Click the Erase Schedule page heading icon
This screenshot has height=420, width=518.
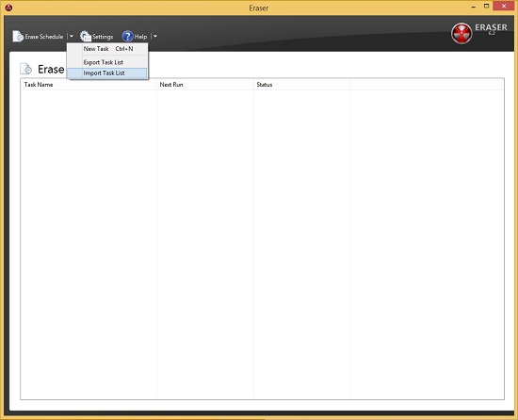[x=26, y=69]
